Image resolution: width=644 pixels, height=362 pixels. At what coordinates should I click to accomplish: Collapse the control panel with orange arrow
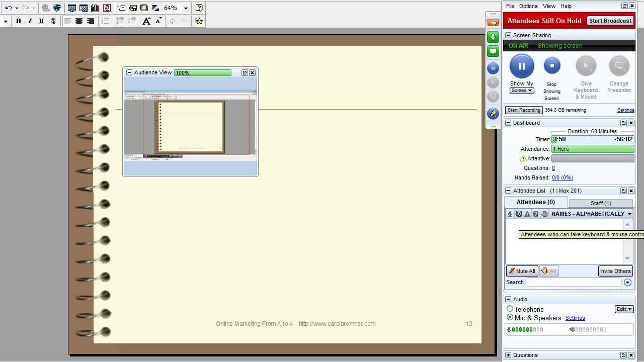click(x=493, y=22)
